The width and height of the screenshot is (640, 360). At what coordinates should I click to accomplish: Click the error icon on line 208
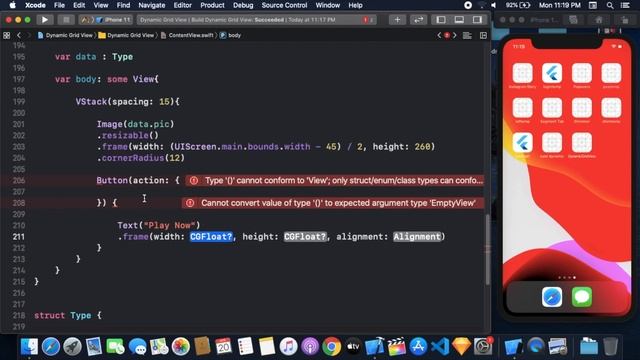pyautogui.click(x=190, y=203)
